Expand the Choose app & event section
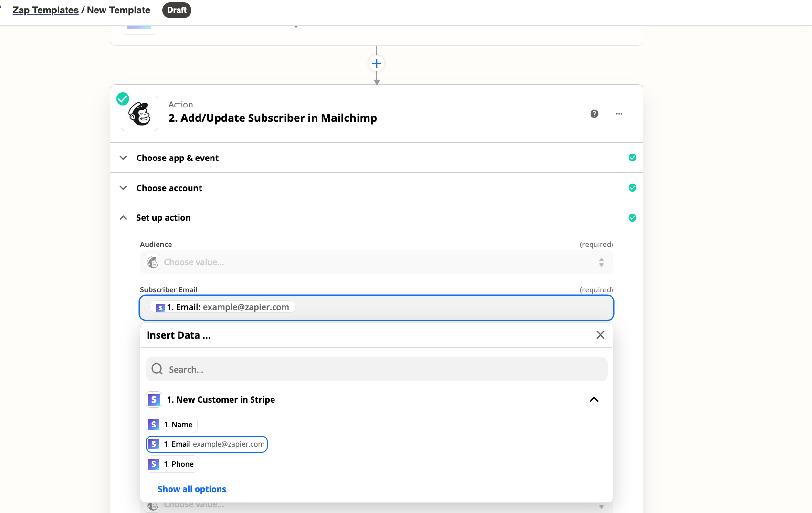The width and height of the screenshot is (812, 513). pyautogui.click(x=123, y=158)
